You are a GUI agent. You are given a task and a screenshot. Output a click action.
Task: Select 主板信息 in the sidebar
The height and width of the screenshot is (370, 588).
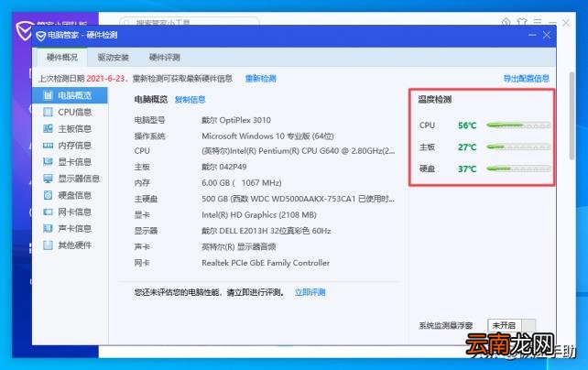click(x=70, y=128)
